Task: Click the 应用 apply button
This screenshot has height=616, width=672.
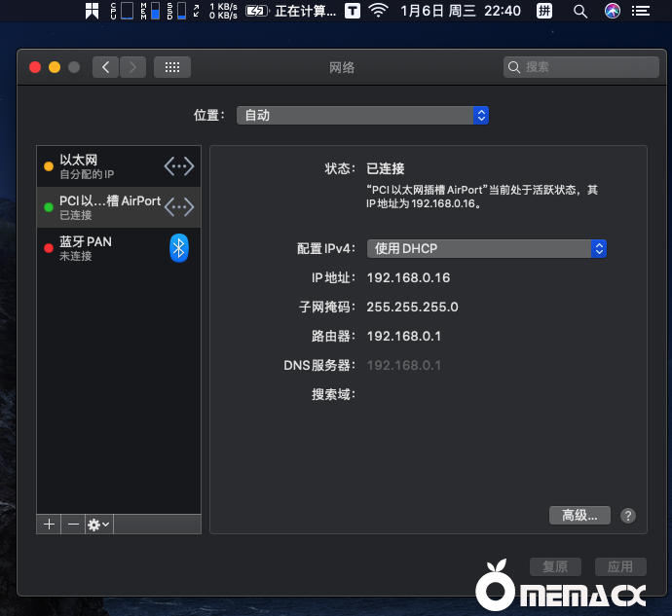Action: 620,566
